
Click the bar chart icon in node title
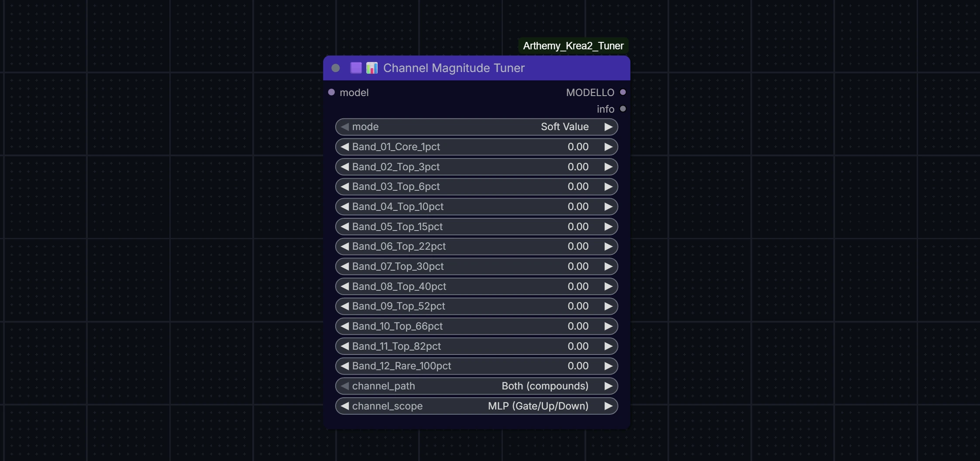pos(372,68)
